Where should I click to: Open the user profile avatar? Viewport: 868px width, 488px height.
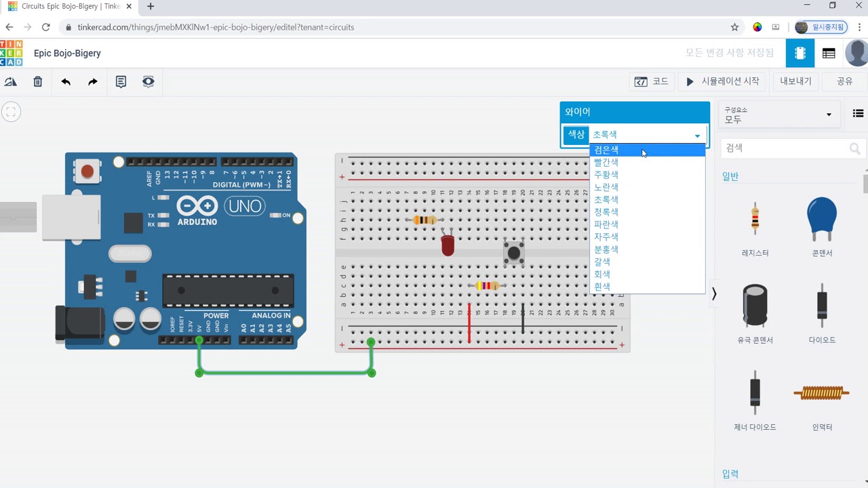point(856,53)
